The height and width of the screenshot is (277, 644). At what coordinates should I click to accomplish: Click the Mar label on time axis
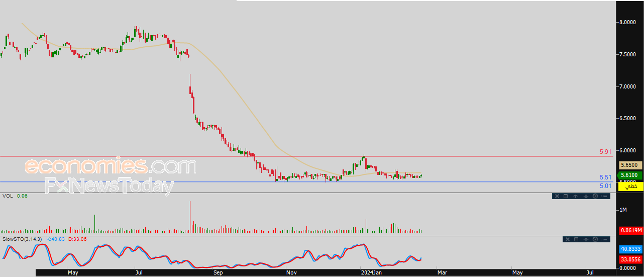[x=443, y=273]
